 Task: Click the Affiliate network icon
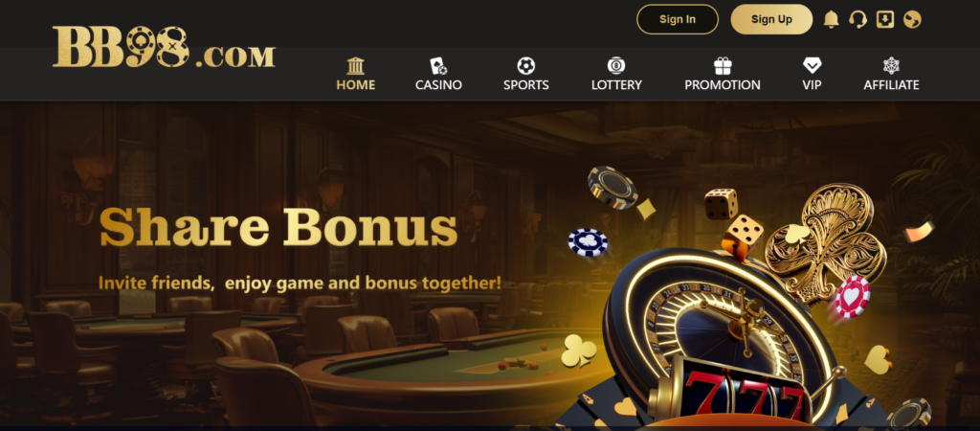click(x=891, y=66)
